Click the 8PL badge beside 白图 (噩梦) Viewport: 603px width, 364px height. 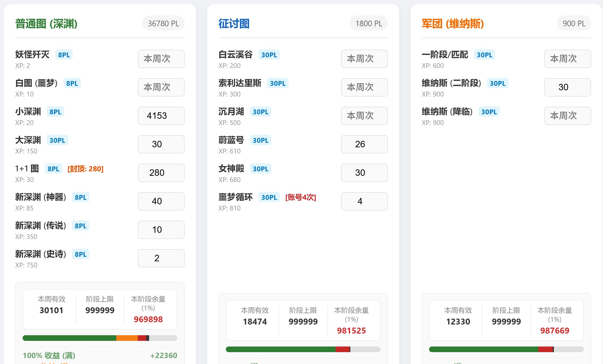point(72,83)
